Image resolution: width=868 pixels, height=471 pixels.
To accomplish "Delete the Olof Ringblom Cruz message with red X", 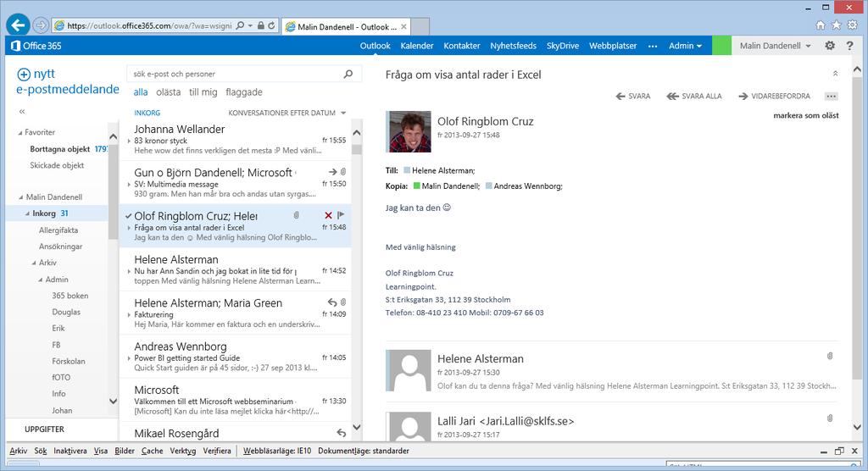I will point(328,215).
